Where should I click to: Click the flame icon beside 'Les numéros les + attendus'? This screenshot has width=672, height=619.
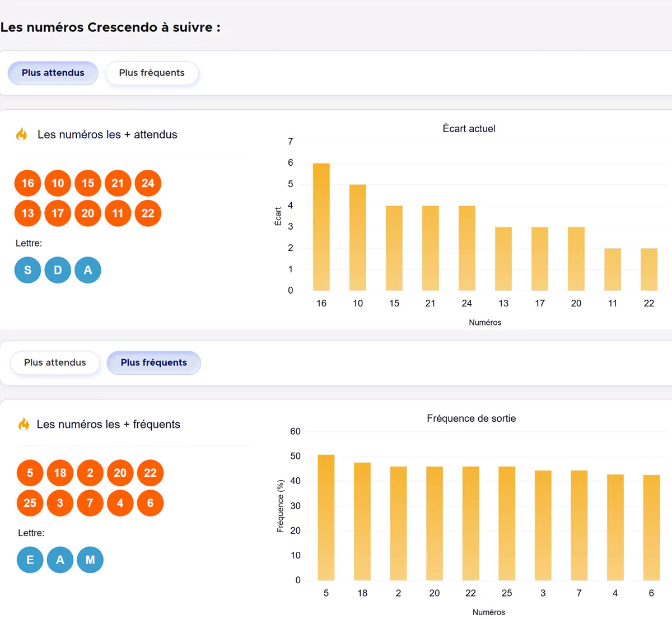click(x=21, y=134)
